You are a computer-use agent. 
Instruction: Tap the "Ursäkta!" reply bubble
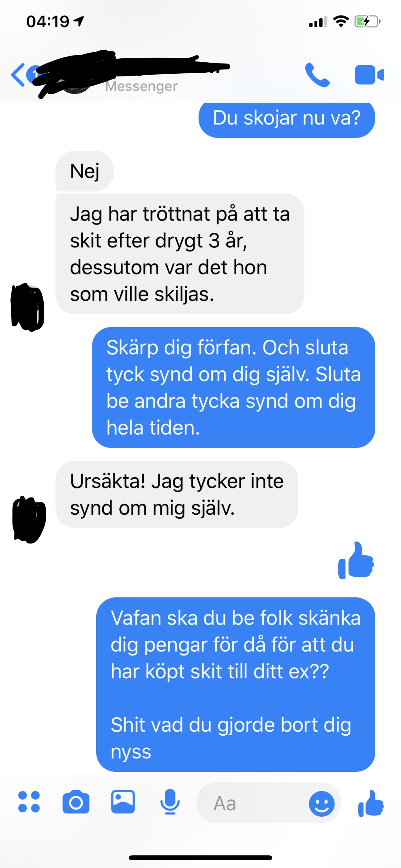177,494
